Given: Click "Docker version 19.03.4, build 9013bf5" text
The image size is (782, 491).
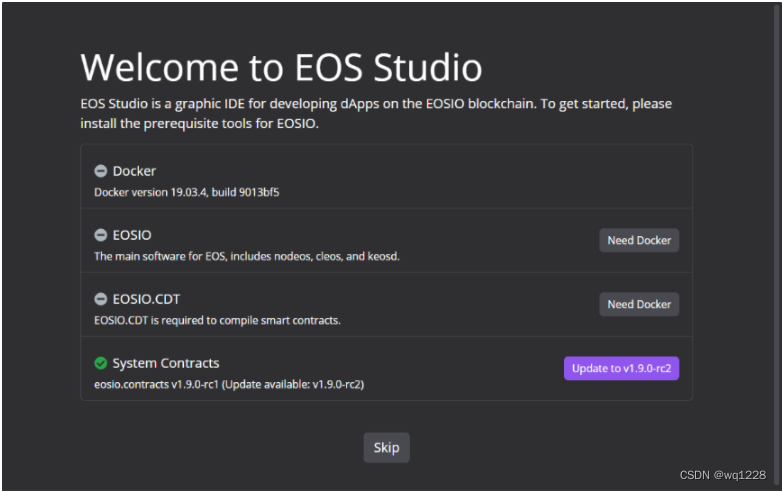Looking at the screenshot, I should coord(187,192).
